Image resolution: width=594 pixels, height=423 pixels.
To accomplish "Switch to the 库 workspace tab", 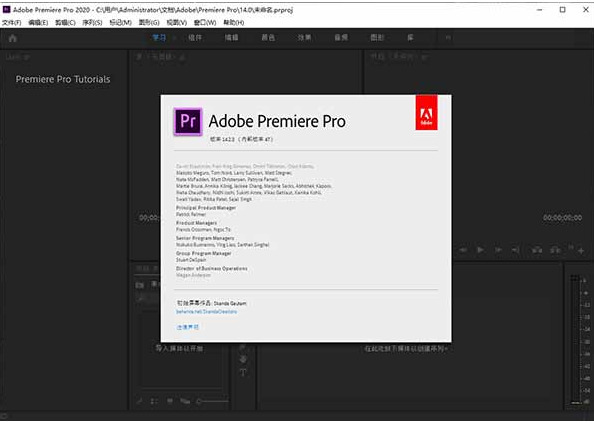I will point(410,37).
